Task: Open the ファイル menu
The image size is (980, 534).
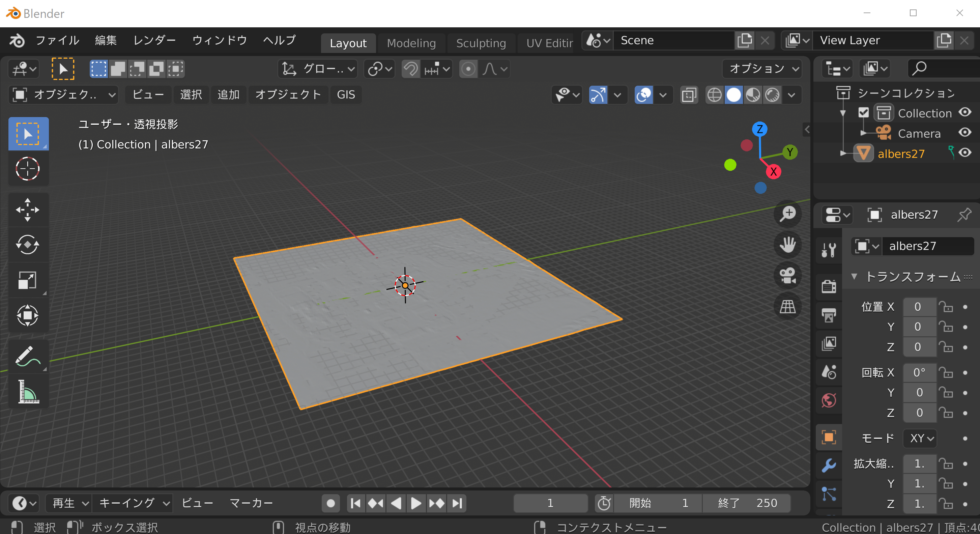Action: pos(57,40)
